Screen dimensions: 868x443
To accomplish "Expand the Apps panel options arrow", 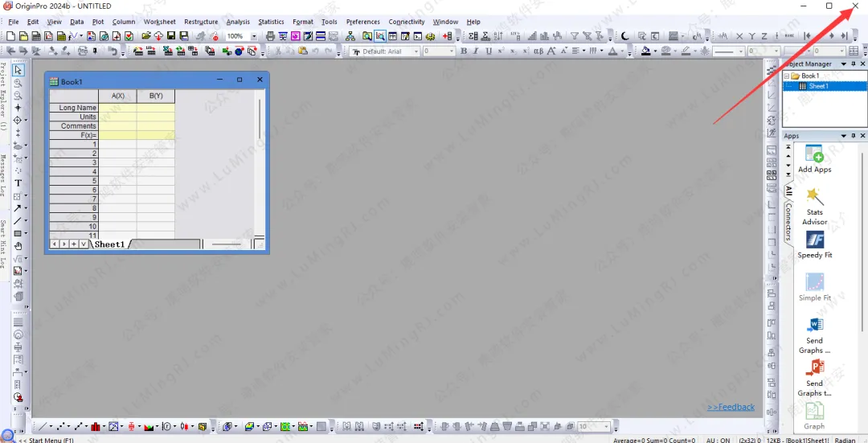I will [x=843, y=136].
